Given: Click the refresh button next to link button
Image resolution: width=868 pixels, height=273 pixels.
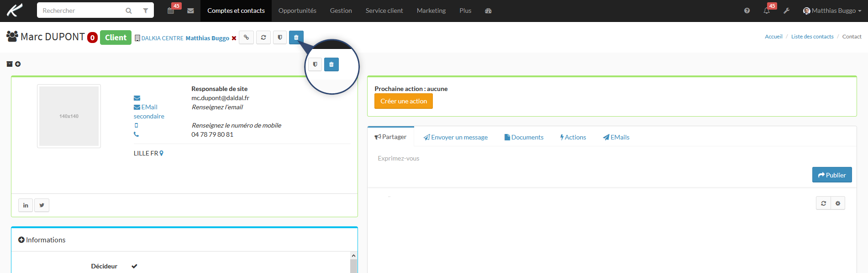Looking at the screenshot, I should [263, 37].
